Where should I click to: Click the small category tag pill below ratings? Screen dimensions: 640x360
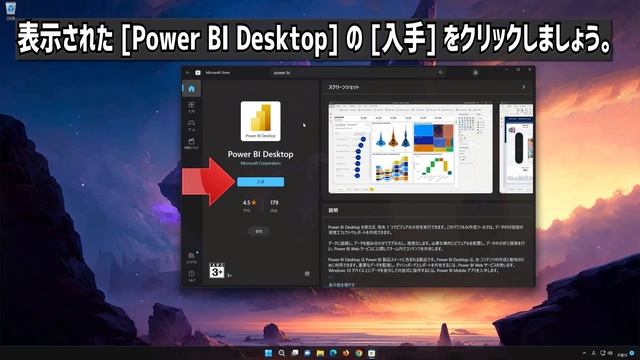coord(259,231)
